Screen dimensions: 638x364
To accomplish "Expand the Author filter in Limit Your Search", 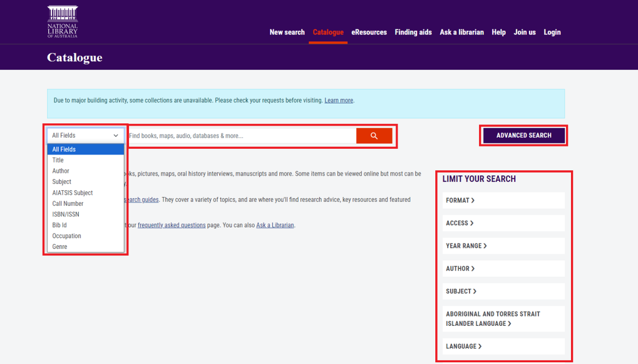I will (x=503, y=268).
